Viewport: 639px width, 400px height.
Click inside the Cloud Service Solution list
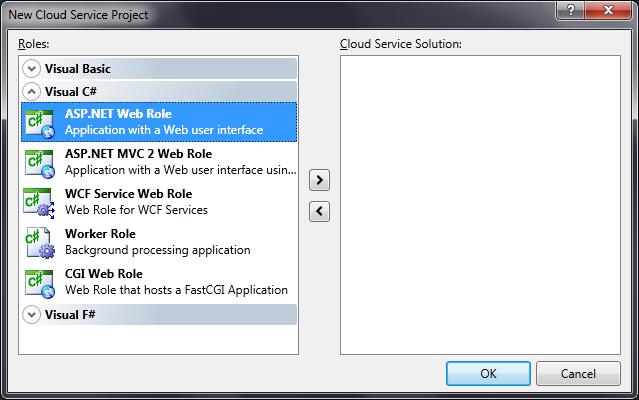[481, 200]
